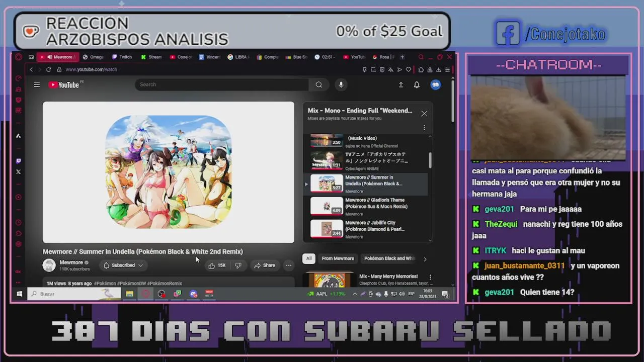The width and height of the screenshot is (644, 362).
Task: Like the video with thumbs up 15K
Action: point(217,265)
